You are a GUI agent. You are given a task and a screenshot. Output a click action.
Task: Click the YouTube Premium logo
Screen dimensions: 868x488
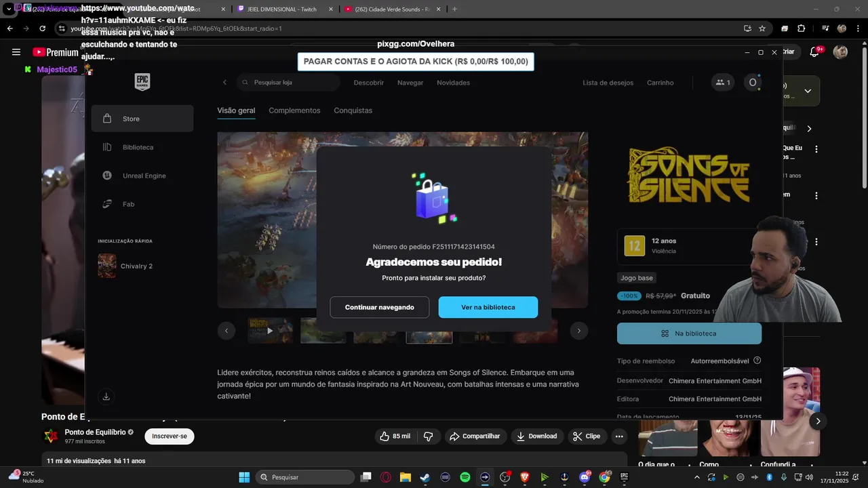(55, 52)
